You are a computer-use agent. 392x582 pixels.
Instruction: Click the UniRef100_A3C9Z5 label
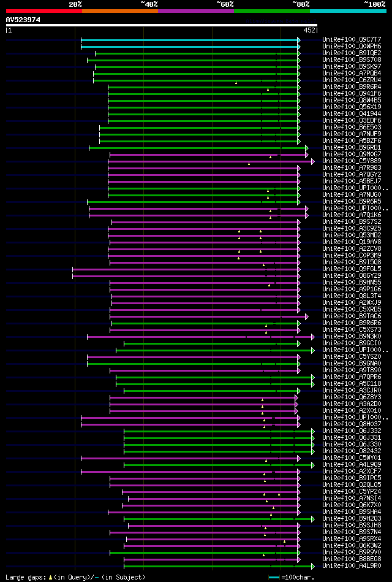click(x=352, y=229)
